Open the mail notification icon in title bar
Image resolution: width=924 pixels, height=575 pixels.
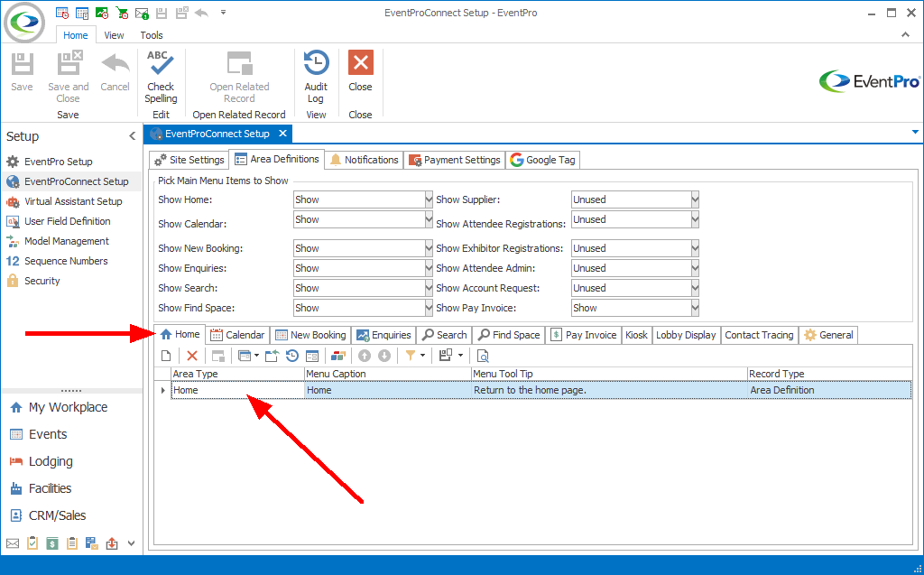(142, 13)
